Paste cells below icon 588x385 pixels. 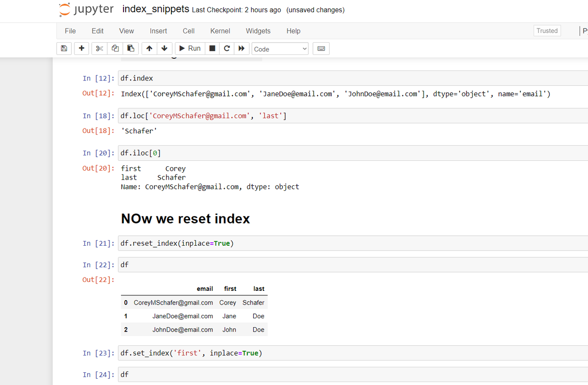pos(130,49)
